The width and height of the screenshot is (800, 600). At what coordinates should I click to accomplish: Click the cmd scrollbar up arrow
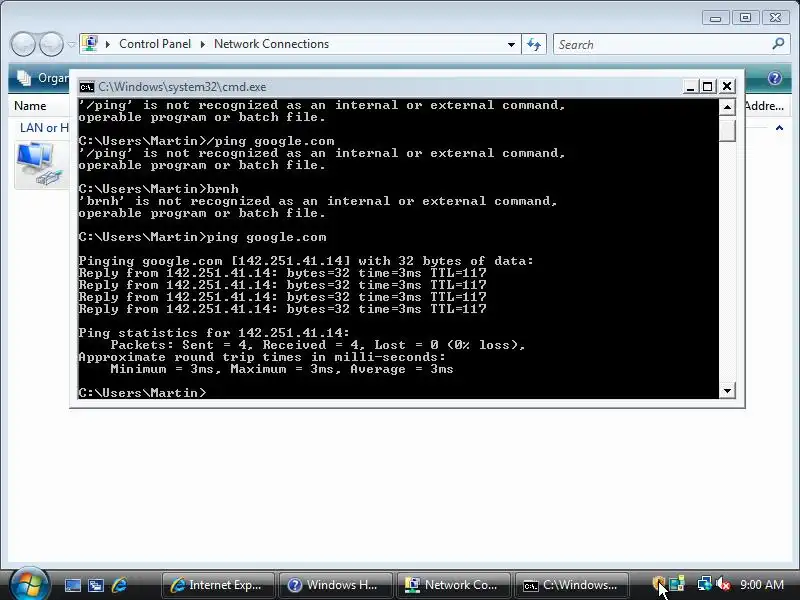[x=727, y=107]
